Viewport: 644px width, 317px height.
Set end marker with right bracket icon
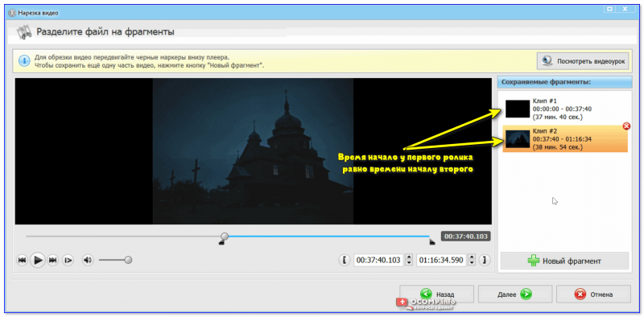coord(485,260)
